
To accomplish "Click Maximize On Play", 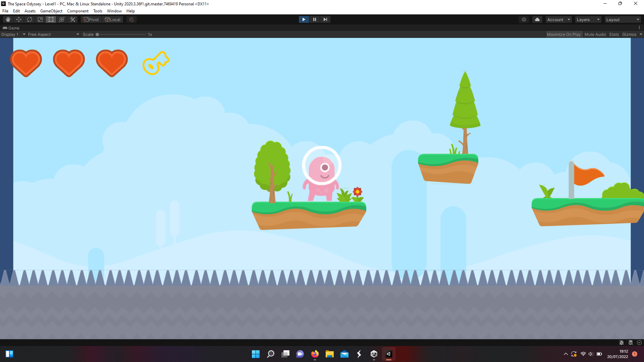I will (564, 34).
